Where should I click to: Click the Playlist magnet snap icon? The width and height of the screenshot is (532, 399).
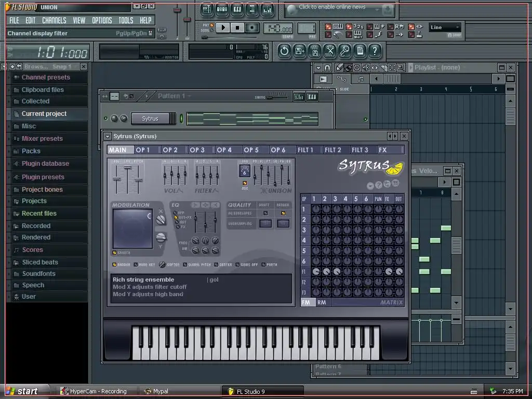[327, 68]
